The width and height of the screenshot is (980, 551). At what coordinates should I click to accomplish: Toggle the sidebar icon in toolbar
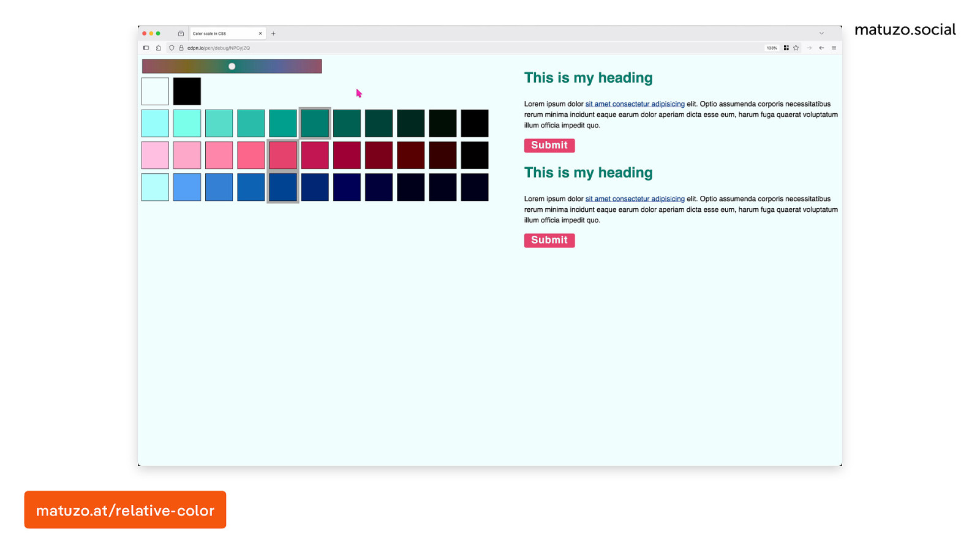point(146,48)
